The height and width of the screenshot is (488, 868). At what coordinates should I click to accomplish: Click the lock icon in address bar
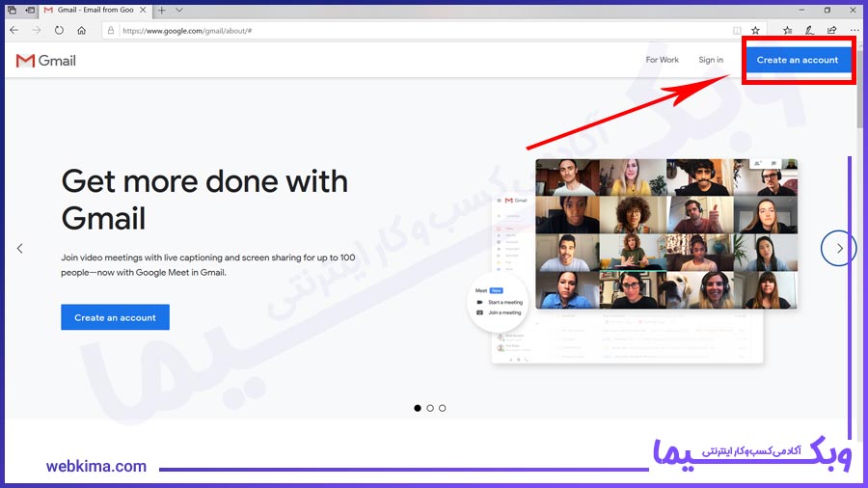[111, 31]
